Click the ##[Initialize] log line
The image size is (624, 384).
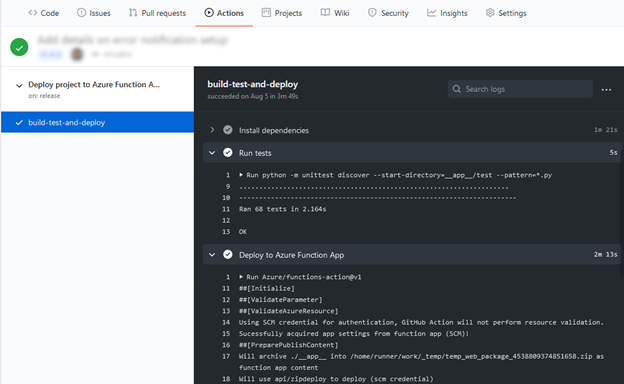267,288
